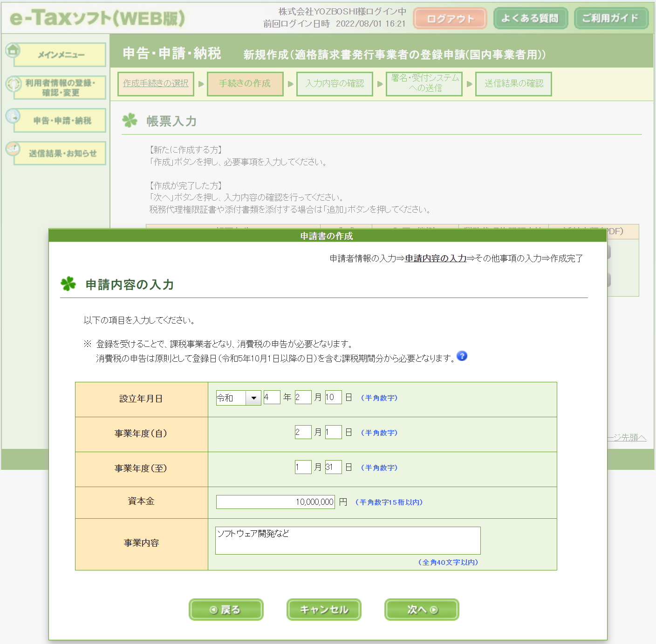Open ご利用ガイド
Screen dimensions: 656x644
[x=611, y=19]
